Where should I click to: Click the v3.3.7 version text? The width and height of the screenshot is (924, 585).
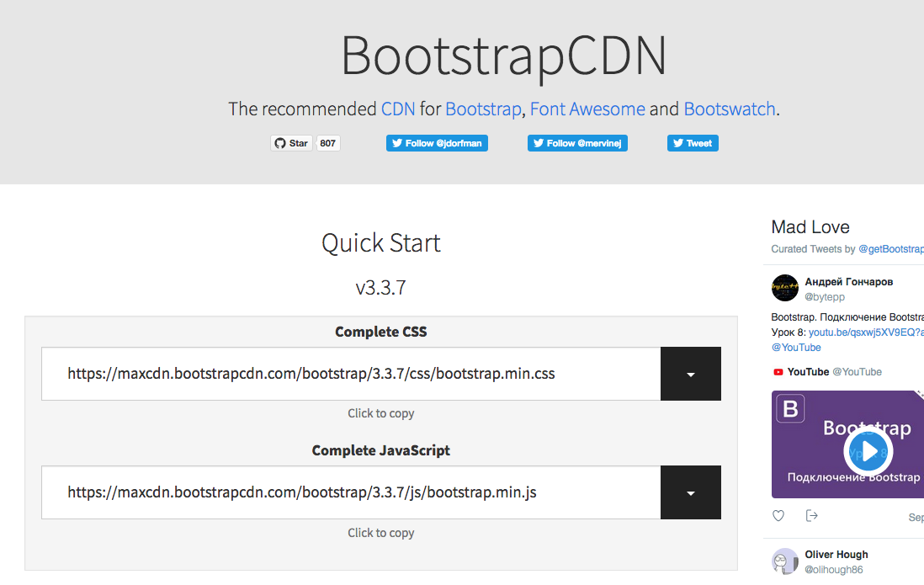(381, 288)
